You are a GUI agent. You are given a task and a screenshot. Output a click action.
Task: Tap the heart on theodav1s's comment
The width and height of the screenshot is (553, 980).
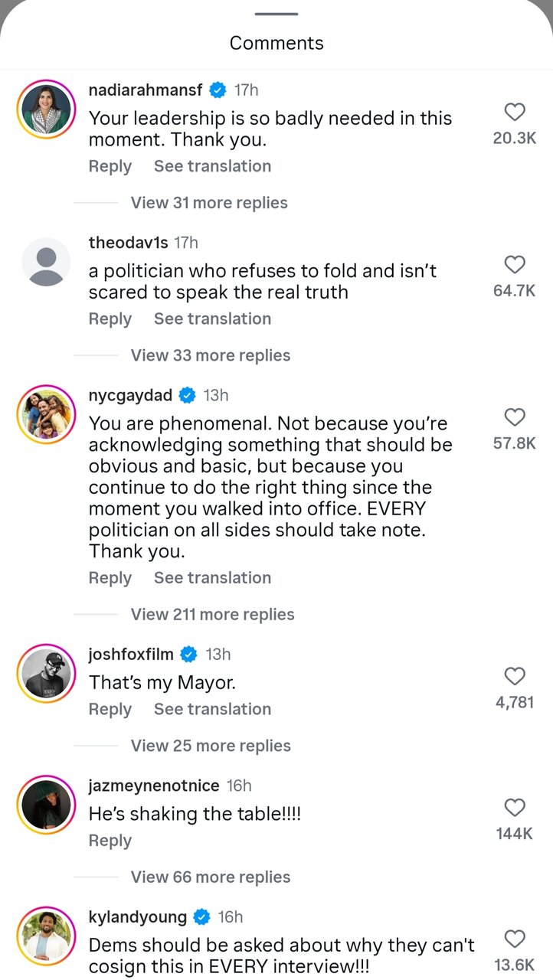pyautogui.click(x=515, y=265)
